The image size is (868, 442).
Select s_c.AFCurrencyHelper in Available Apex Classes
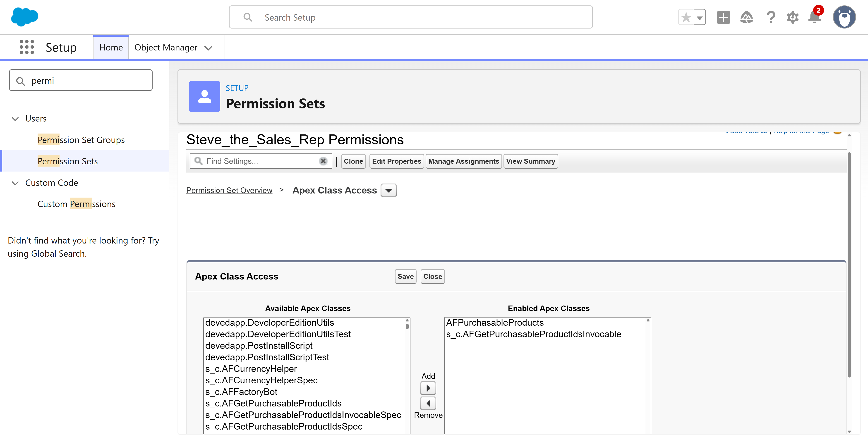tap(251, 368)
